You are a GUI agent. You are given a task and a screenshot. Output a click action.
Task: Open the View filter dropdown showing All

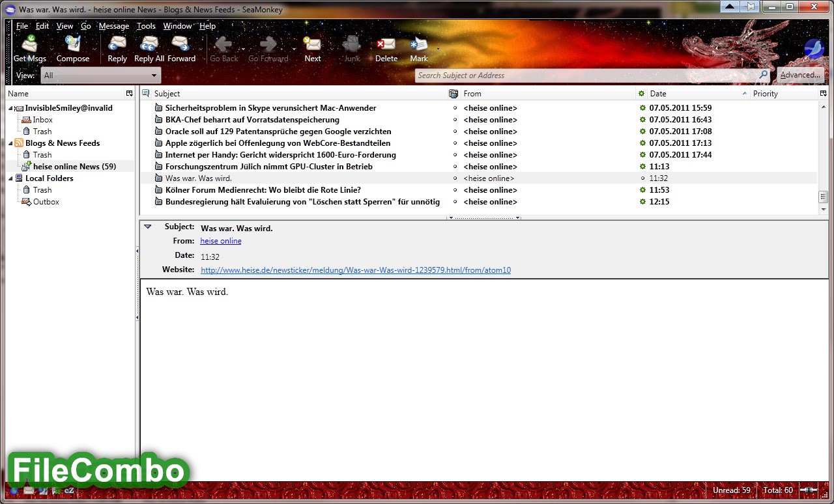[100, 76]
